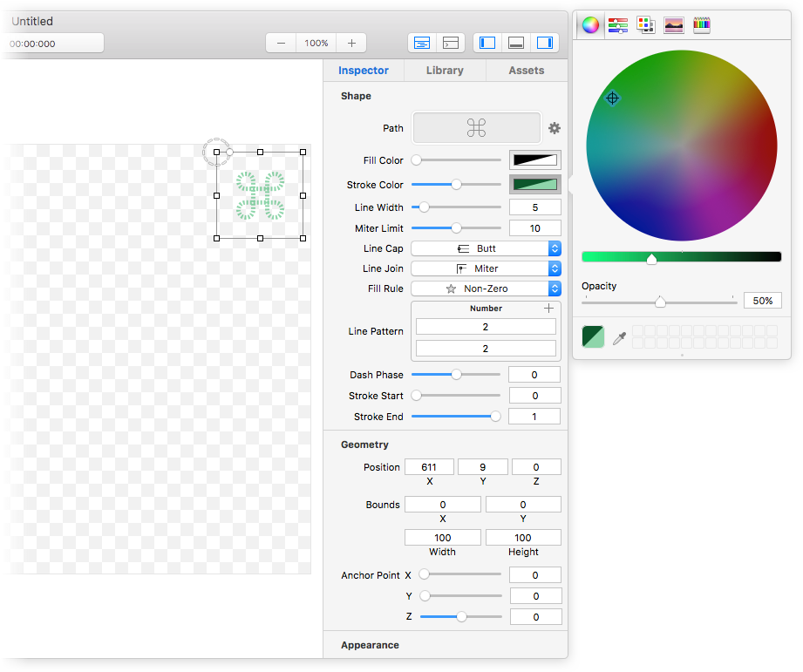Adjust the Anchor Point X slider
This screenshot has width=803, height=672.
460,574
